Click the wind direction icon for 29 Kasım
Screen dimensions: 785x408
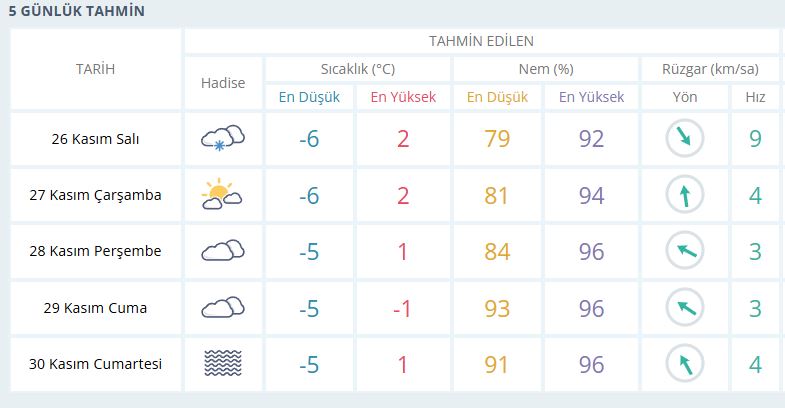click(x=684, y=307)
